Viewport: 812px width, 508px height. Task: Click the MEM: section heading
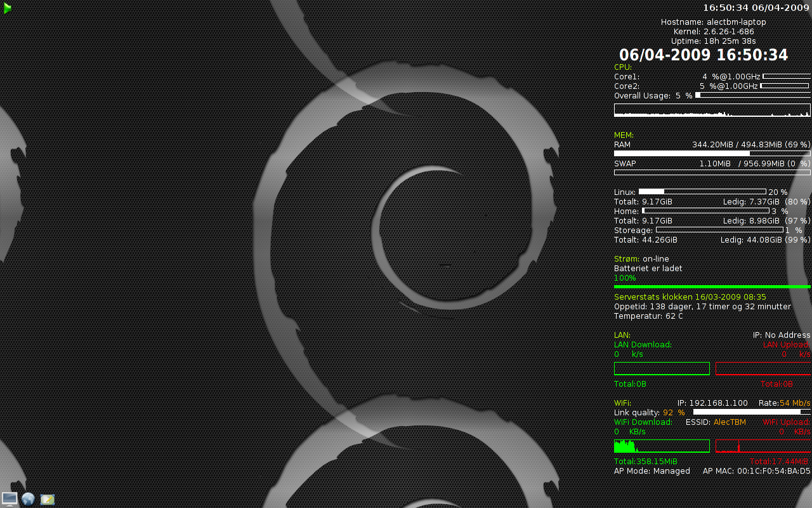[624, 135]
